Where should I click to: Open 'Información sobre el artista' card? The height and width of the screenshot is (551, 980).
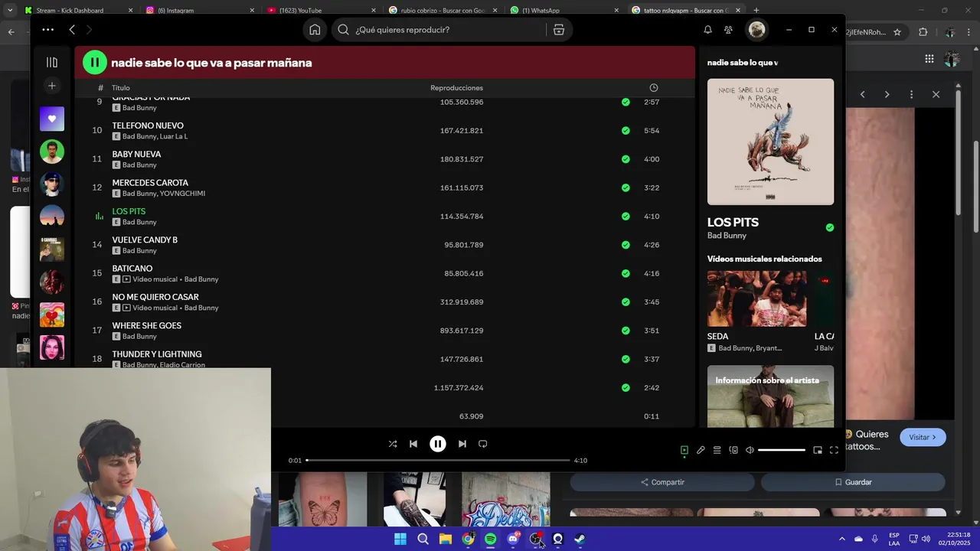coord(770,396)
